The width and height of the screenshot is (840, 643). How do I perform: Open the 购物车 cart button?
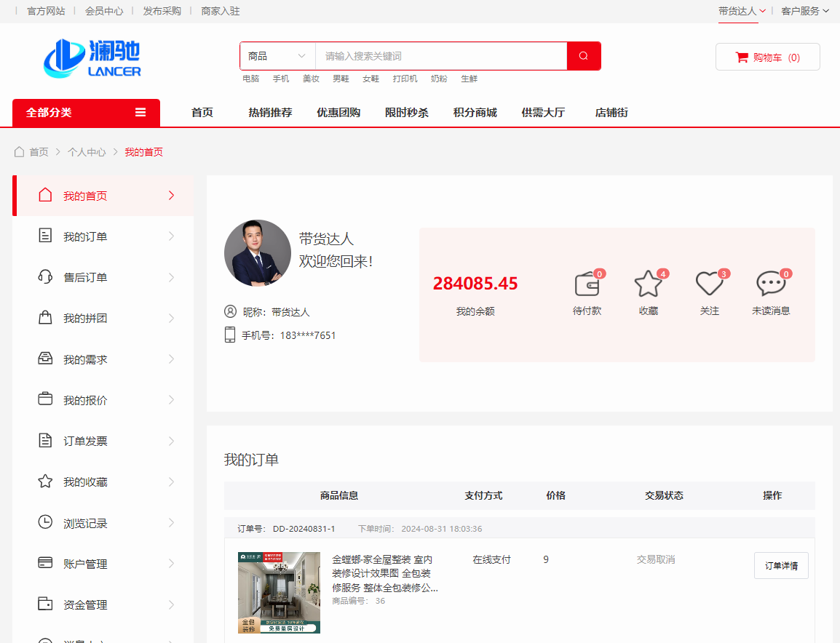tap(767, 57)
